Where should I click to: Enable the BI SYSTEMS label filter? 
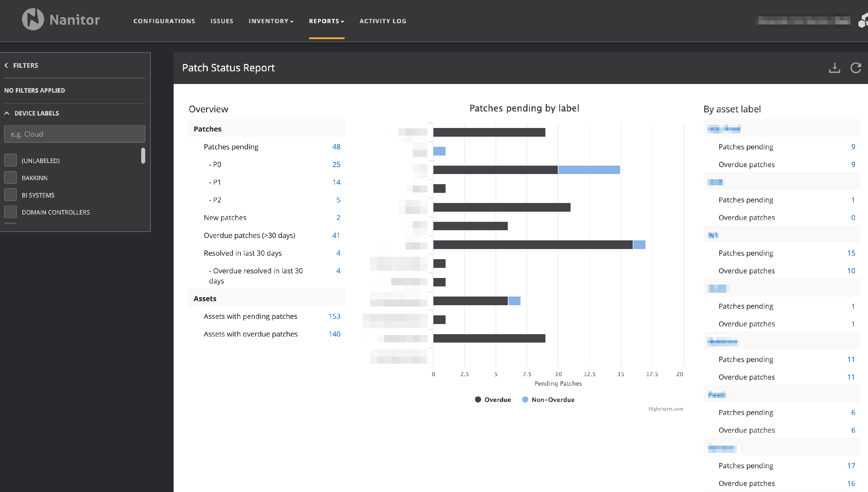click(x=10, y=195)
